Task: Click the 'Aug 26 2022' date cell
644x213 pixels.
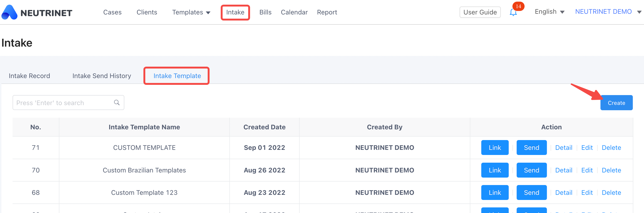Action: 264,170
